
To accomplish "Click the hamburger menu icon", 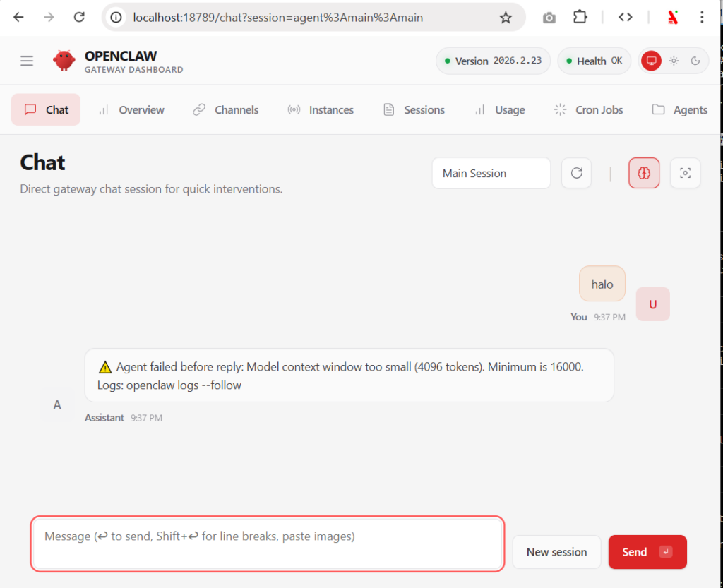I will pyautogui.click(x=27, y=61).
